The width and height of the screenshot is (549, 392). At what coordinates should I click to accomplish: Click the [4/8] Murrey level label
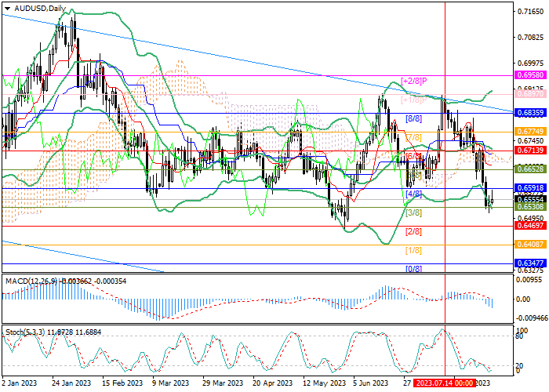(x=413, y=194)
